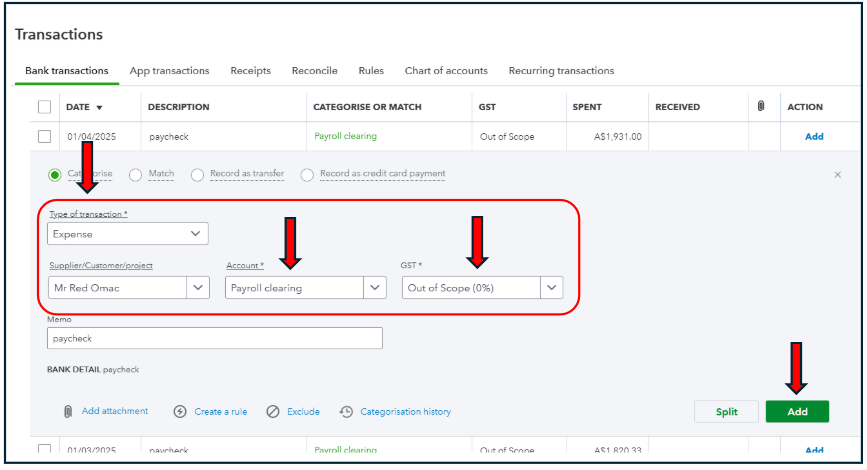Click the 01/04/2025 date cell
Screen dimensions: 867x470
click(92, 137)
